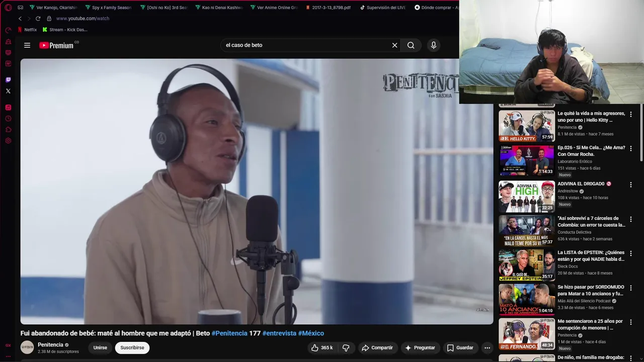Open Stream - Kick Dashboard bookmark
Viewport: 644px width, 362px height.
pos(65,30)
